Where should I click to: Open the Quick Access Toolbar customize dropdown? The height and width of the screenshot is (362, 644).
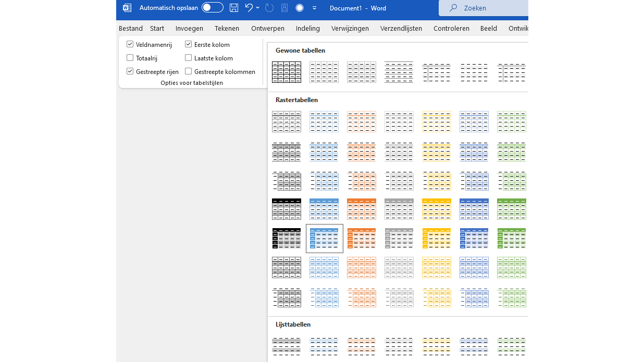pyautogui.click(x=314, y=8)
